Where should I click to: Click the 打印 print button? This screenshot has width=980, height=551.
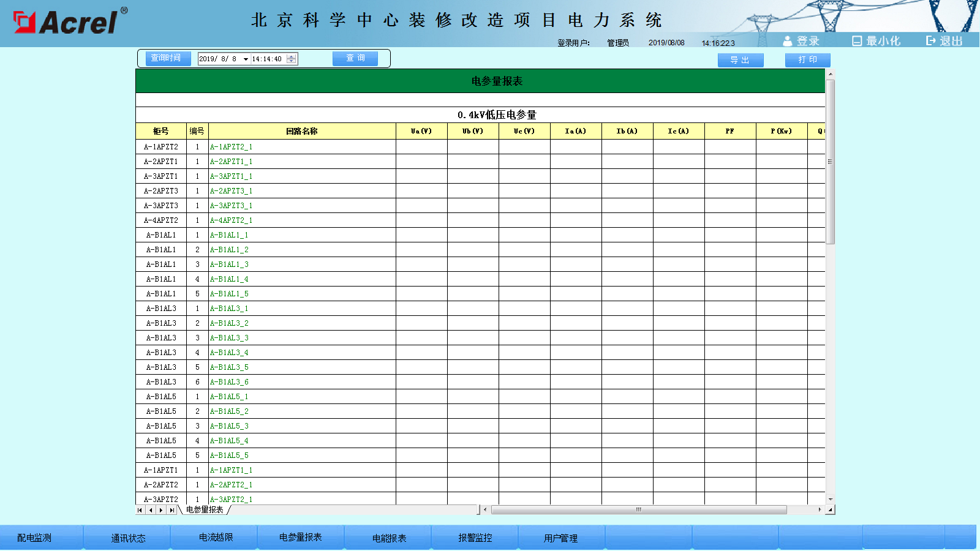point(807,60)
